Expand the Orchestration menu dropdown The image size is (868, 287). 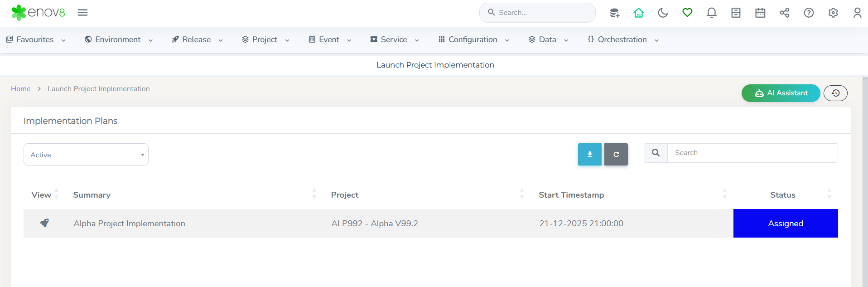[x=622, y=40]
